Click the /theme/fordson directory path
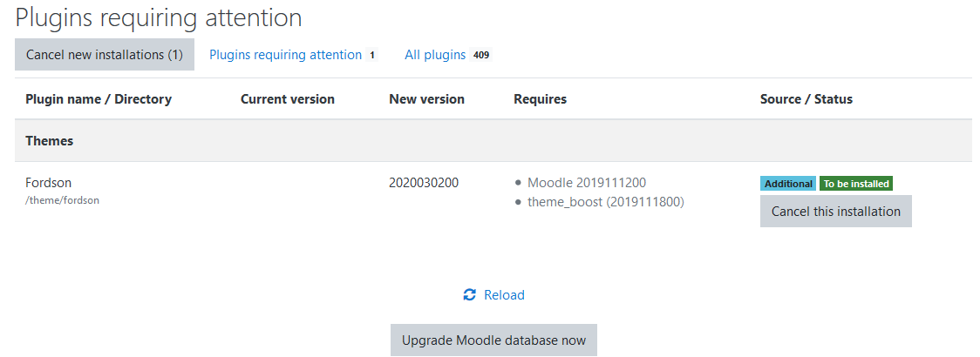The width and height of the screenshot is (980, 357). pyautogui.click(x=63, y=200)
